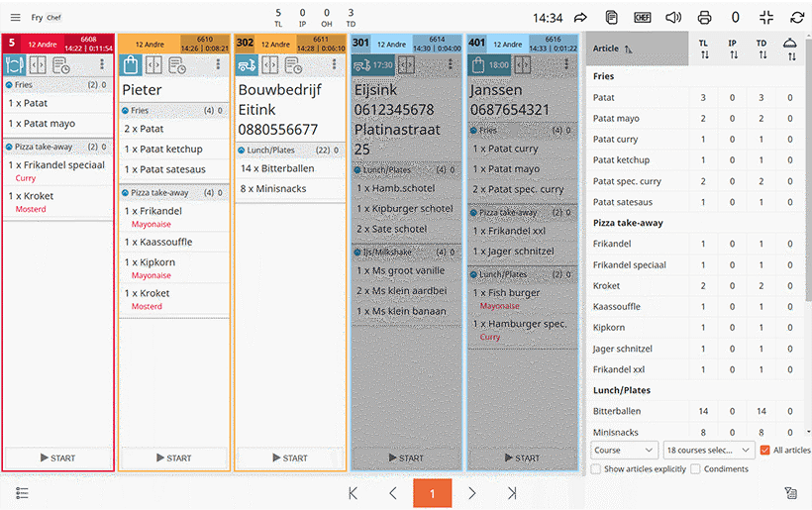This screenshot has width=812, height=510.
Task: Open the Course dropdown
Action: click(624, 451)
